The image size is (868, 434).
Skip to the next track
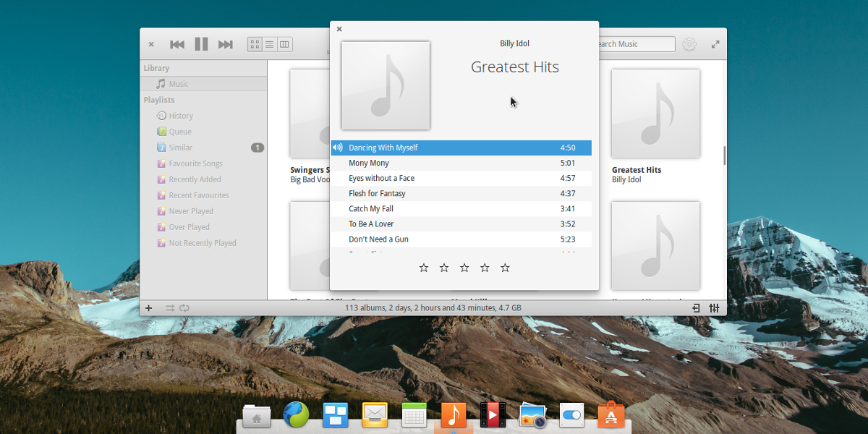(226, 44)
